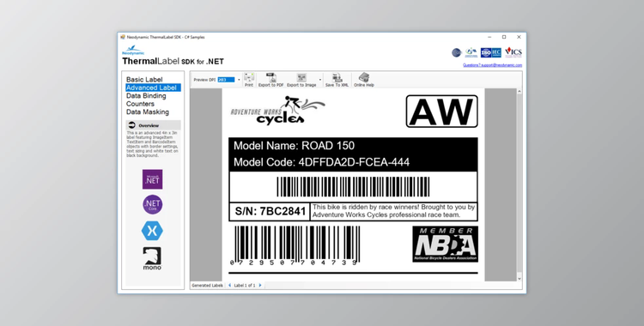Select Basic Label in the sample list
The height and width of the screenshot is (326, 644).
click(144, 79)
